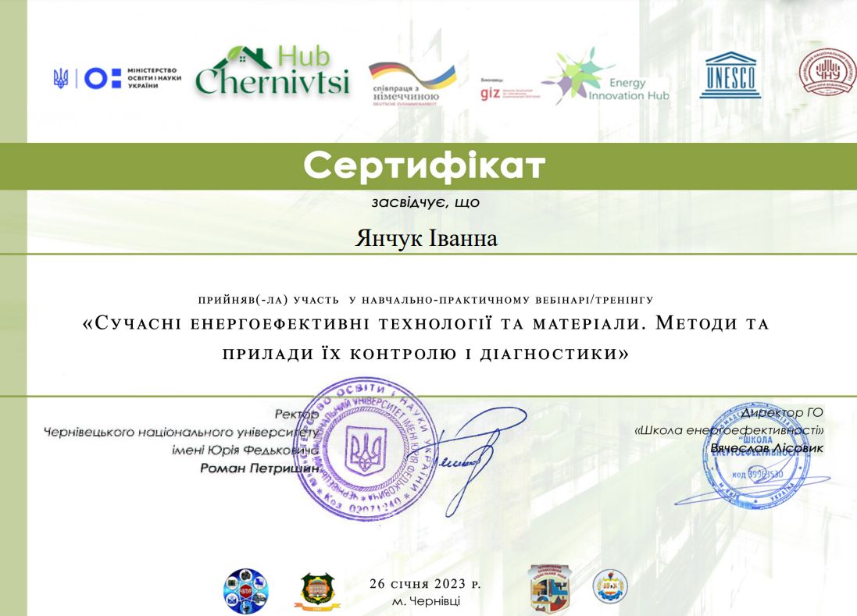
Task: Click the UNESCO temple logo
Action: pyautogui.click(x=730, y=76)
